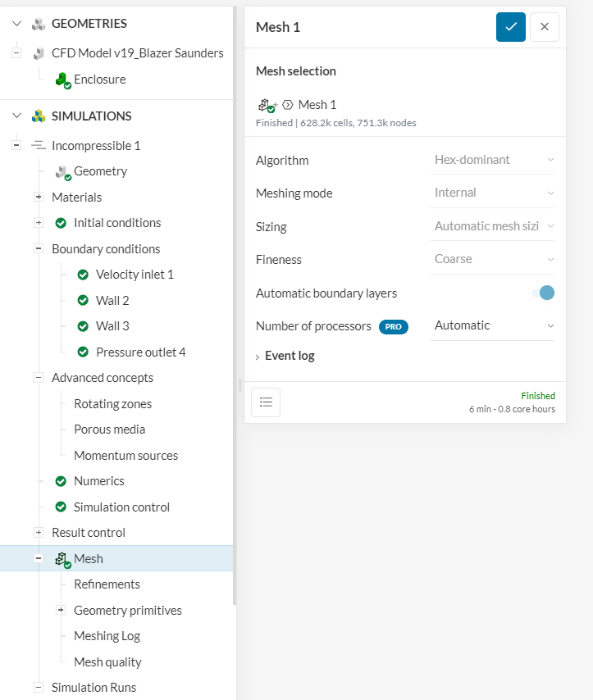Collapse the Boundary conditions tree node
593x700 pixels.
(x=39, y=248)
